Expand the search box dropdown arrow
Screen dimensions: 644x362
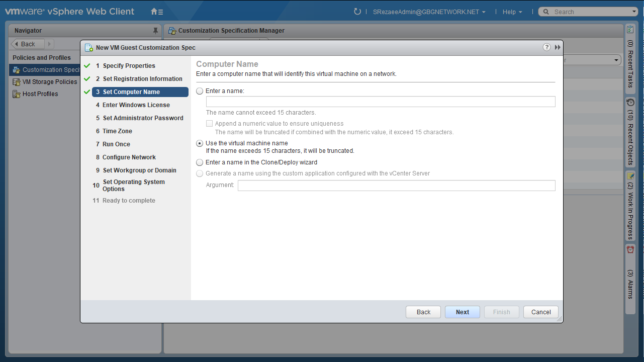click(x=634, y=12)
